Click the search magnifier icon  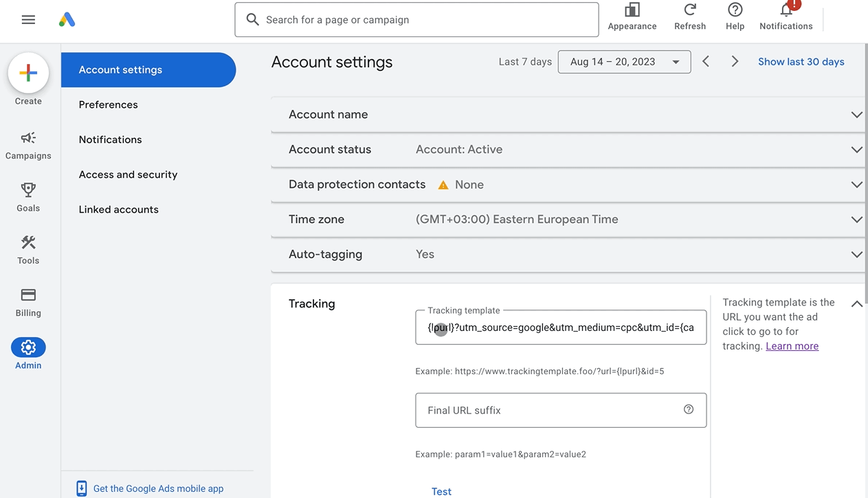point(253,20)
